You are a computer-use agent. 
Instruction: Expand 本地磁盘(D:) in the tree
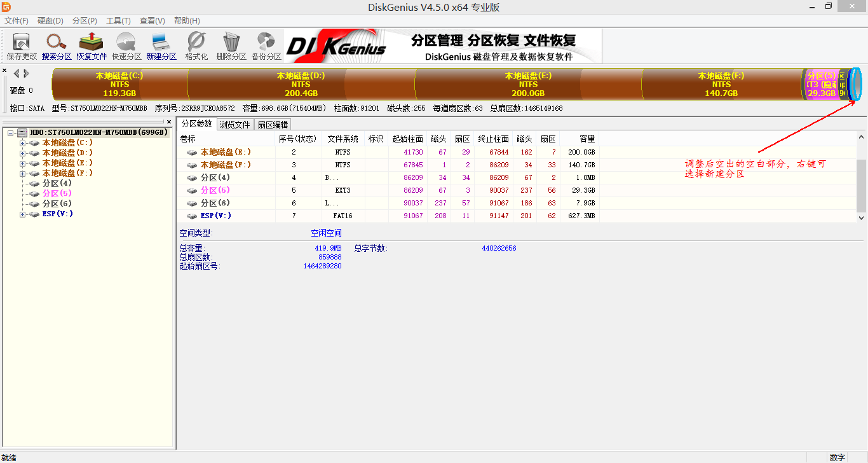23,153
